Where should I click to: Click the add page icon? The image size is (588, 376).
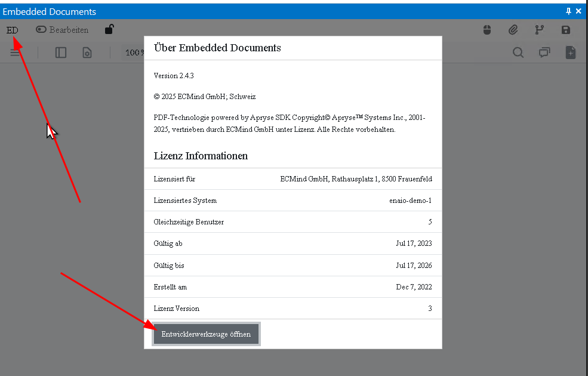pos(570,53)
